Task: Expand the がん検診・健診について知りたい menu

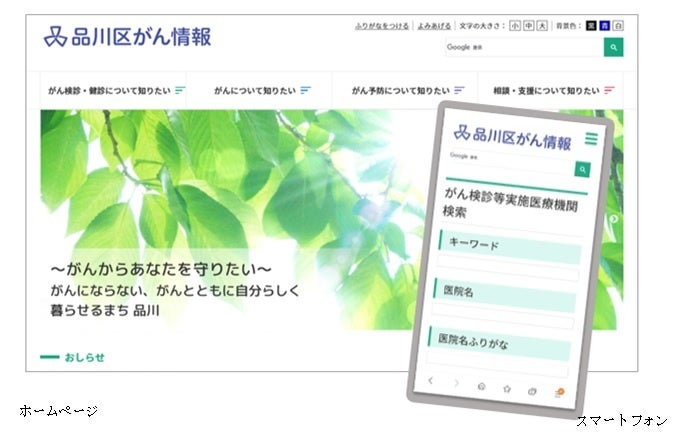Action: tap(116, 90)
